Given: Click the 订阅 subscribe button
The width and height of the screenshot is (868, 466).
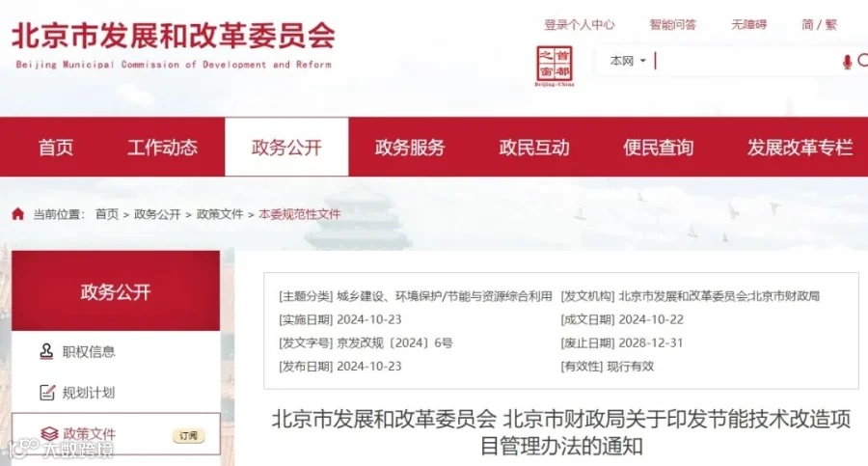Looking at the screenshot, I should click(x=189, y=435).
